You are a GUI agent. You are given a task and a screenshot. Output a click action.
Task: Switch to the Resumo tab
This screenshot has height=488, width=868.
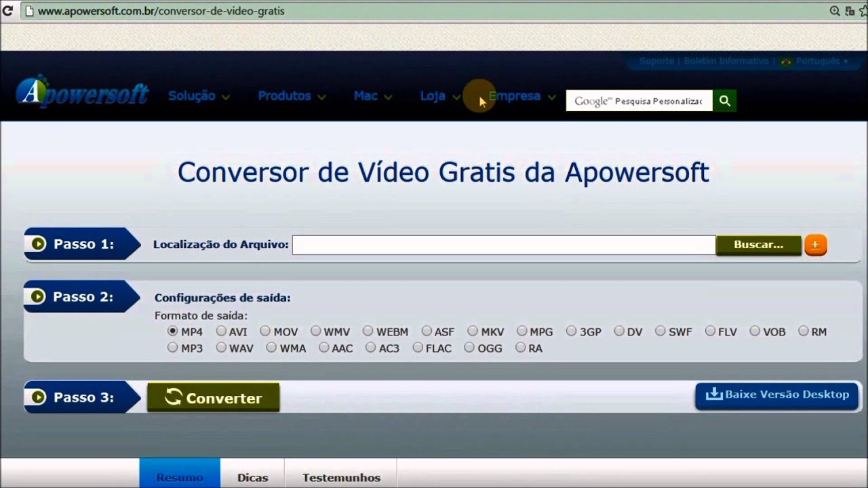[x=180, y=474]
